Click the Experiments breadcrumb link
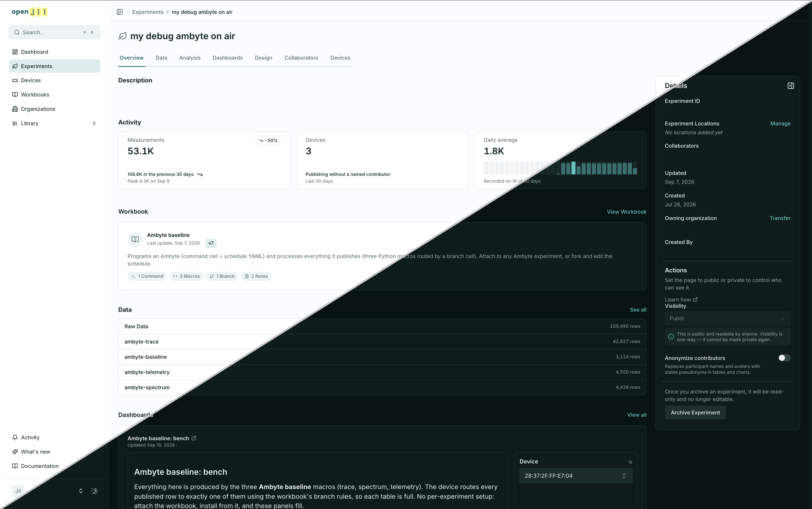The width and height of the screenshot is (812, 509). click(148, 12)
